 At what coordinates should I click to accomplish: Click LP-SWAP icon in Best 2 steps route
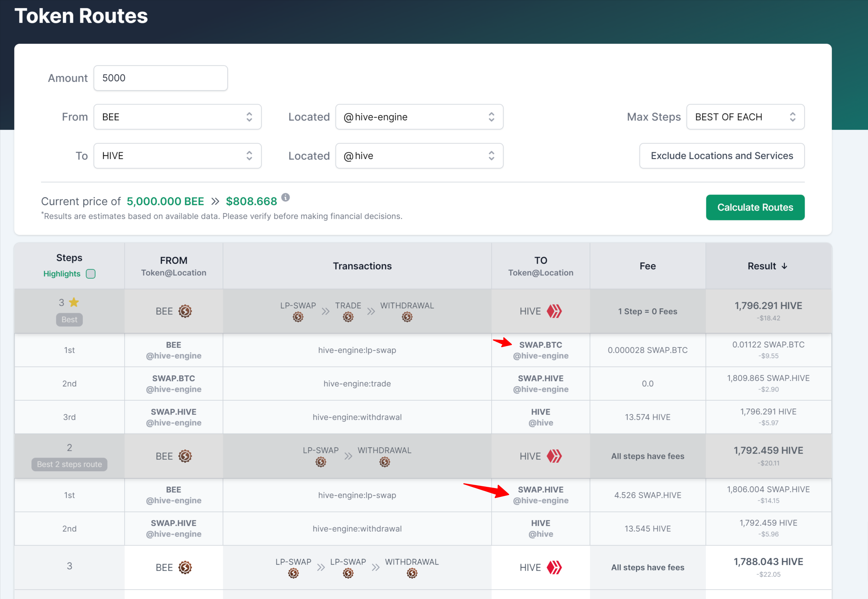point(321,462)
